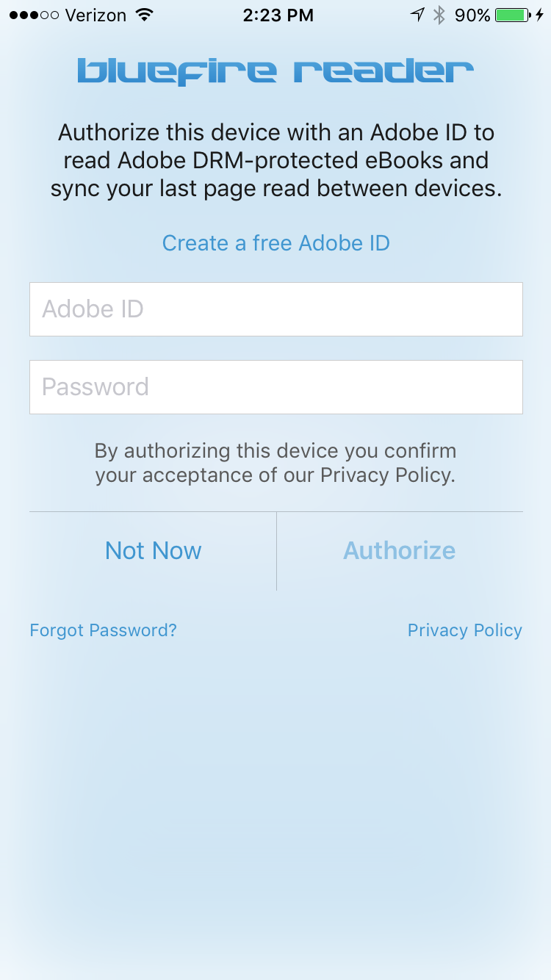Tap the Bluetooth status icon
This screenshot has width=551, height=980.
[439, 15]
